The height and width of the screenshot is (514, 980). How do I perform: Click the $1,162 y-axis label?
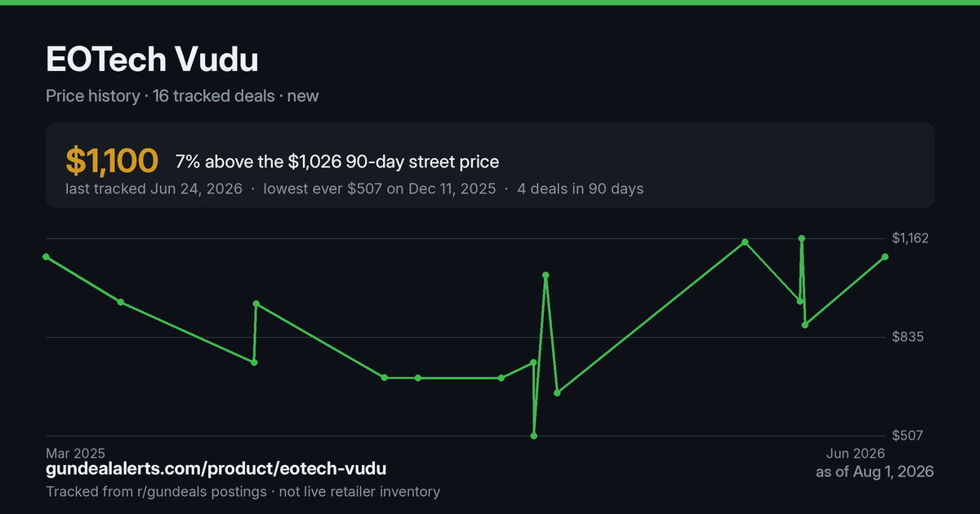[912, 238]
